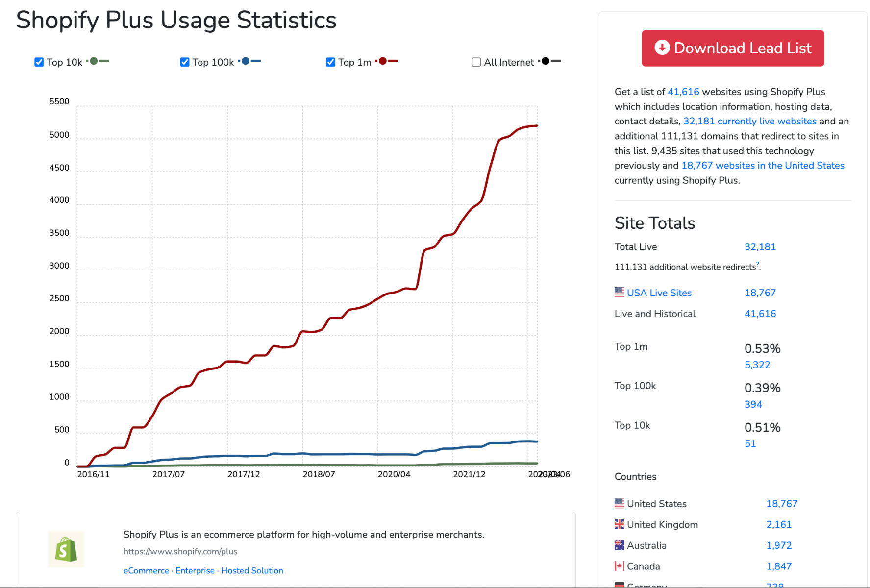Open the 32,181 currently live websites link
This screenshot has width=870, height=588.
click(750, 121)
